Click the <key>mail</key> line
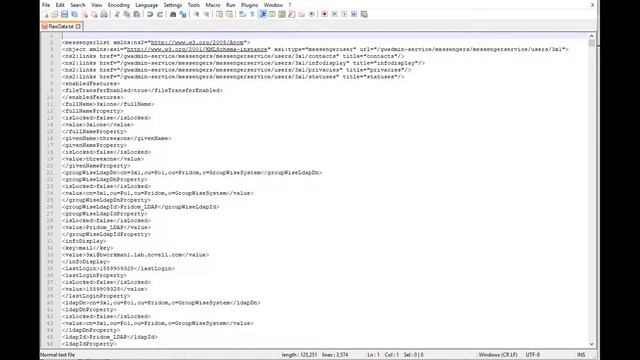The width and height of the screenshot is (640, 360). (x=88, y=248)
